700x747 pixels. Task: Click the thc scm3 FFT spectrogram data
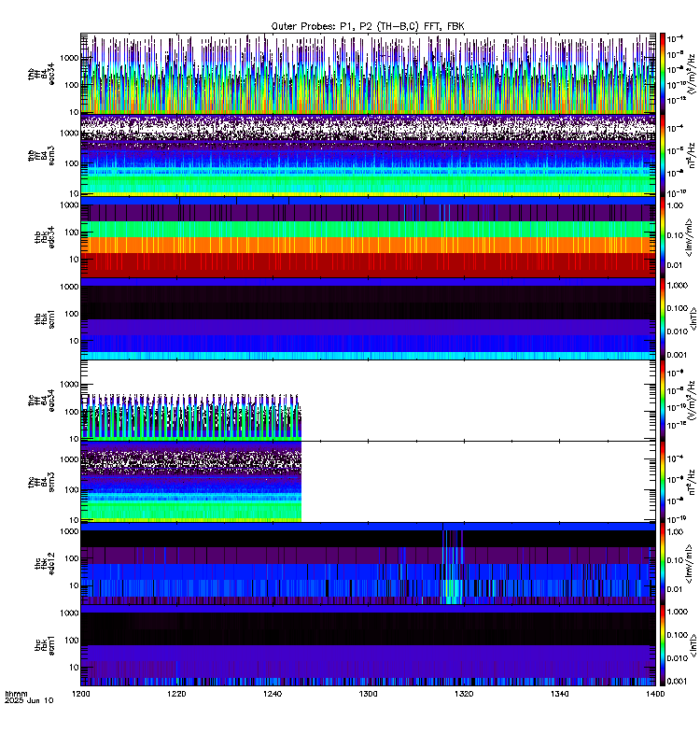(191, 482)
